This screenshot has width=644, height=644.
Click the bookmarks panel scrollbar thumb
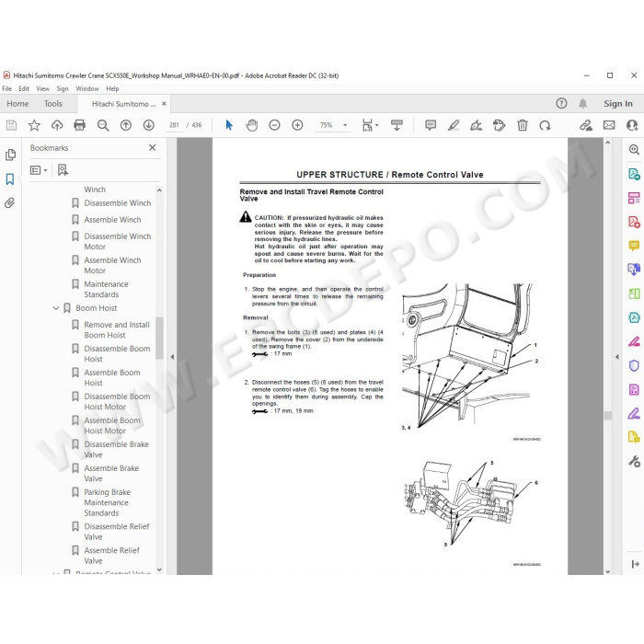click(x=159, y=338)
